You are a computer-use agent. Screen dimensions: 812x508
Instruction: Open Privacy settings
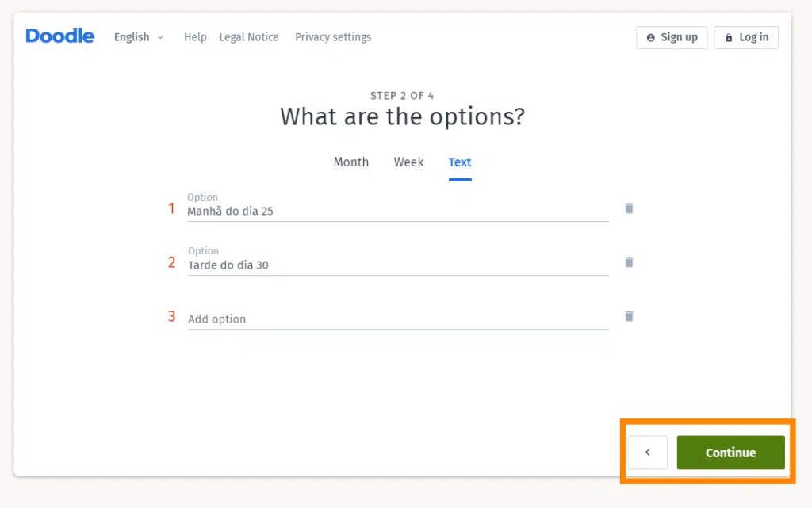coord(332,37)
